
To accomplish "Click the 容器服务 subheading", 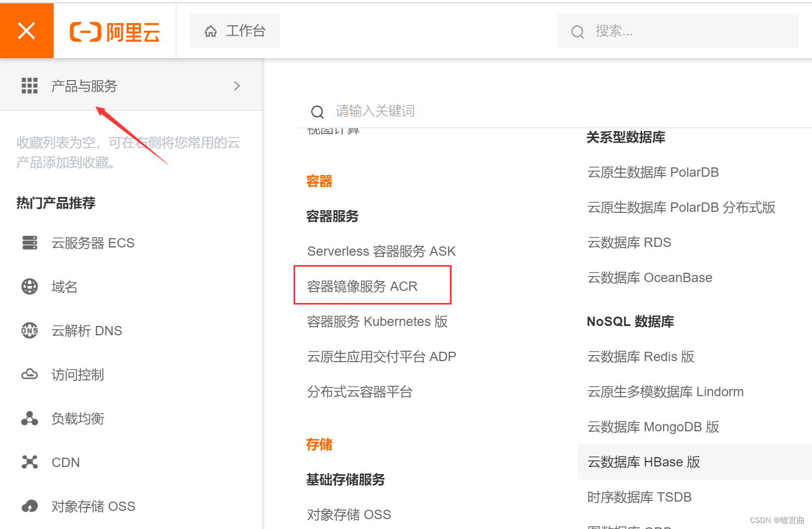I will click(332, 216).
